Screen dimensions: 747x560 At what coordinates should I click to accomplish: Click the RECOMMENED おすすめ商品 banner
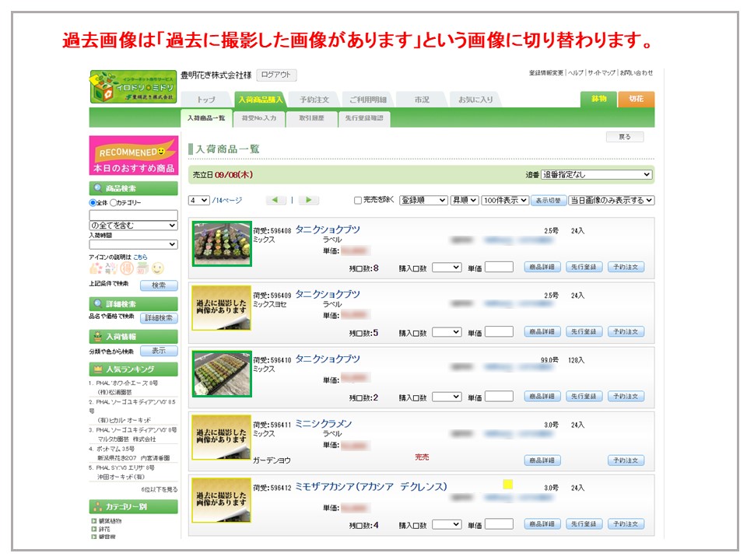133,156
